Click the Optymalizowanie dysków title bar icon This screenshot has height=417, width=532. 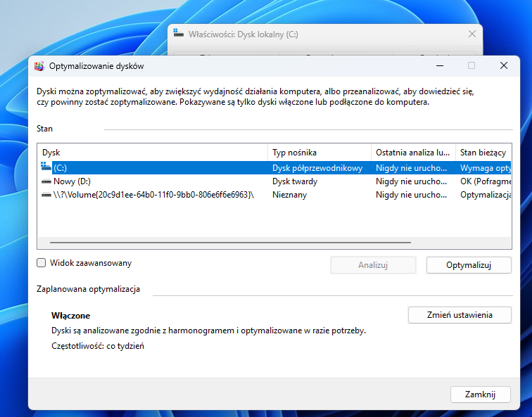tap(39, 66)
